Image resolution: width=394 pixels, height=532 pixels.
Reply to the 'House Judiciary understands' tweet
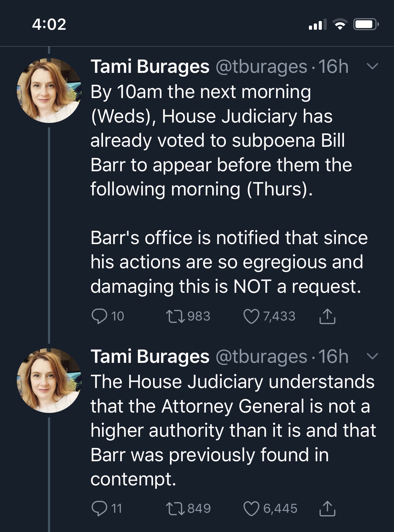[x=99, y=509]
